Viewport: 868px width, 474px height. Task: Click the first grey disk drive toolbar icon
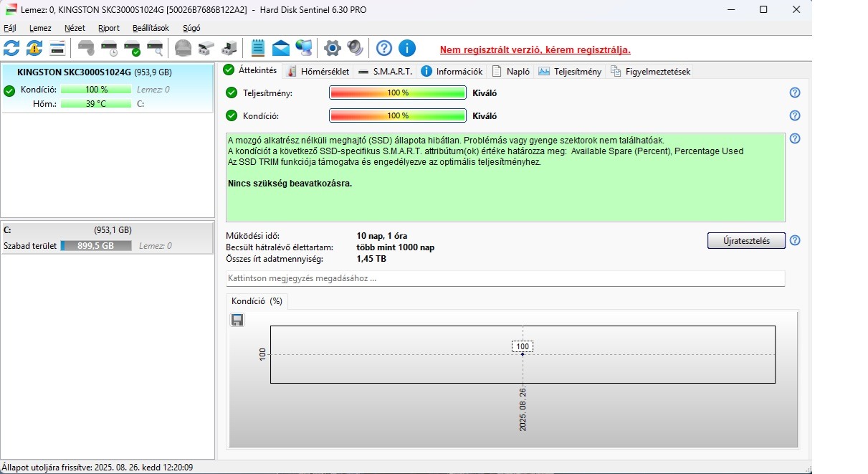point(86,48)
